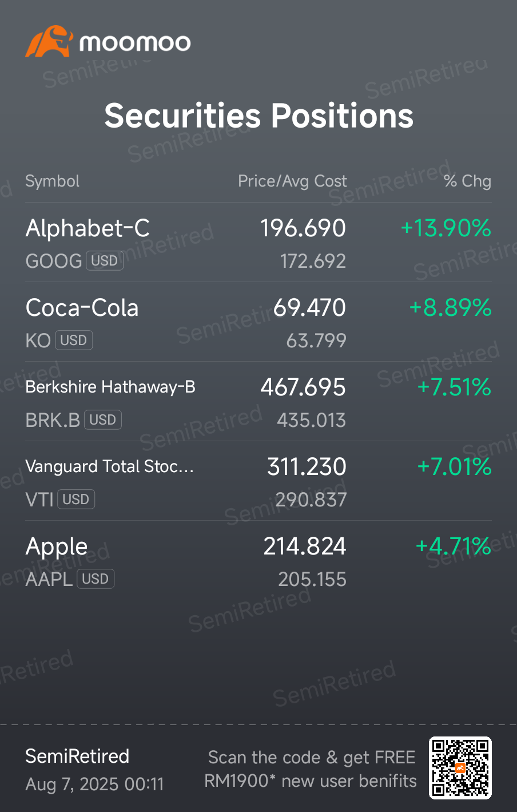Select the Symbol column header

pyautogui.click(x=53, y=181)
